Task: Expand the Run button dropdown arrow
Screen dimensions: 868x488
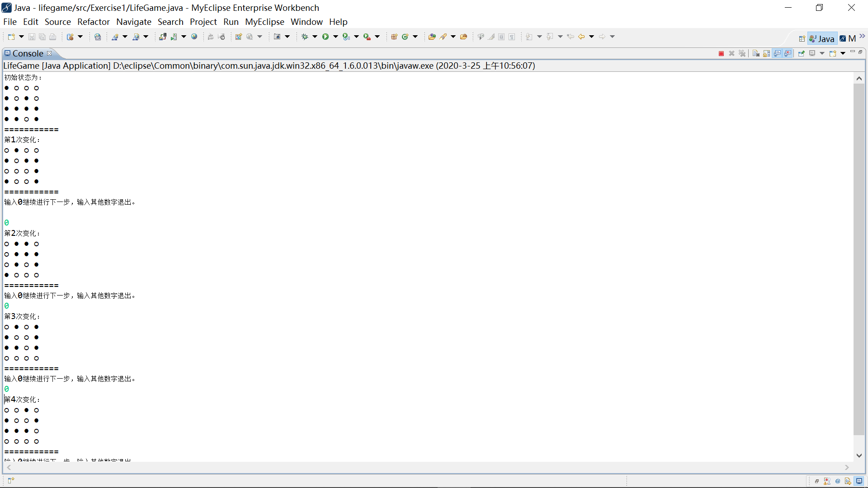Action: click(335, 37)
